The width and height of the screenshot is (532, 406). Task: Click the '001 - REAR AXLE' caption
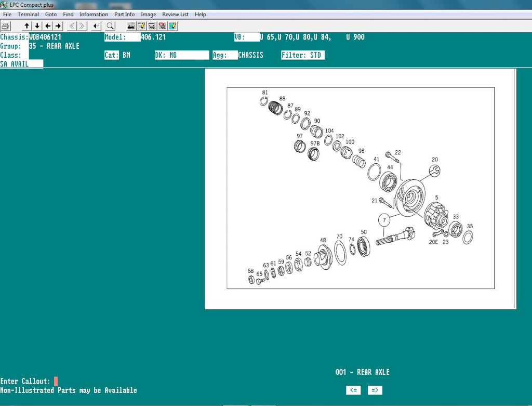[x=362, y=372]
